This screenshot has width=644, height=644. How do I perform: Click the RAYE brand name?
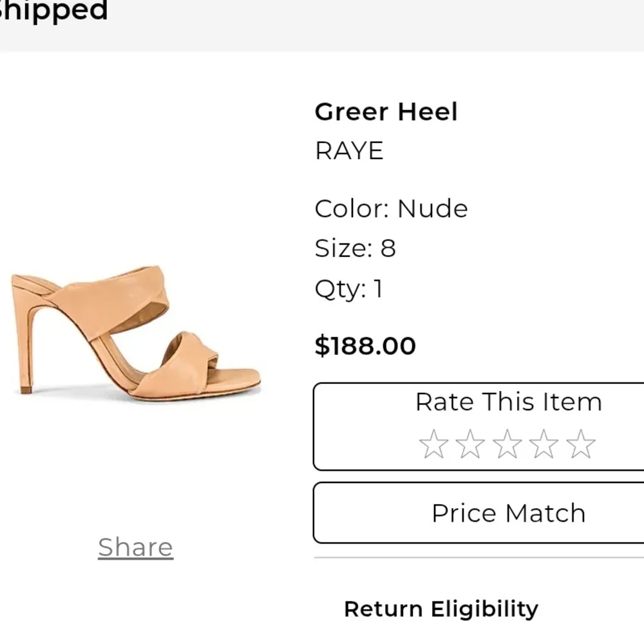[x=349, y=151]
